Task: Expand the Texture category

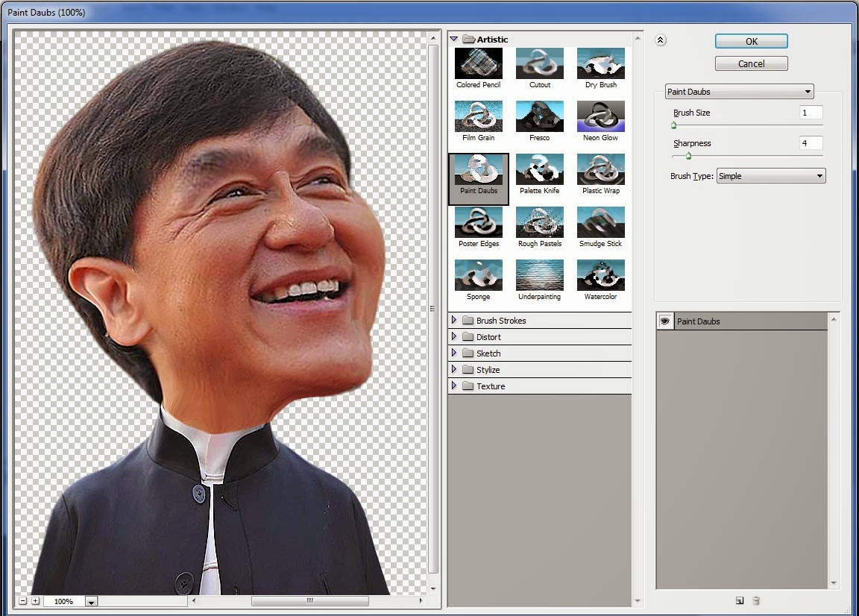Action: [x=455, y=386]
